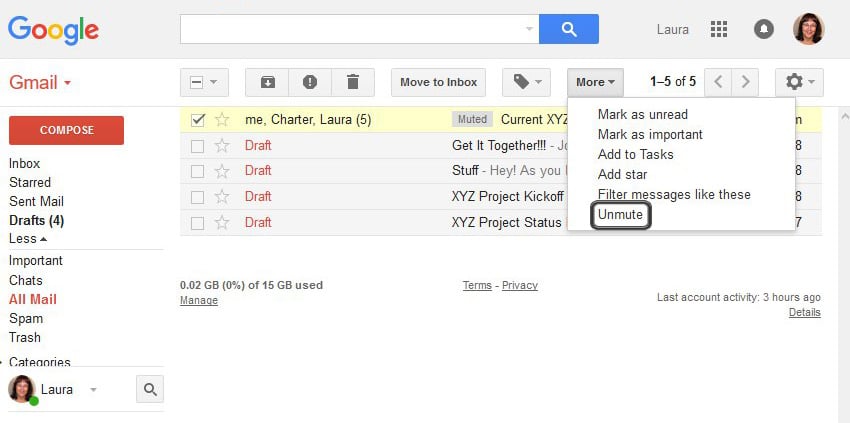Click the Muted label tag
The width and height of the screenshot is (850, 423).
pos(472,119)
